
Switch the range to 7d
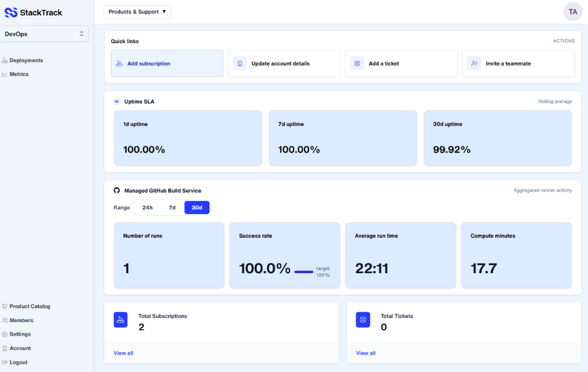point(172,207)
